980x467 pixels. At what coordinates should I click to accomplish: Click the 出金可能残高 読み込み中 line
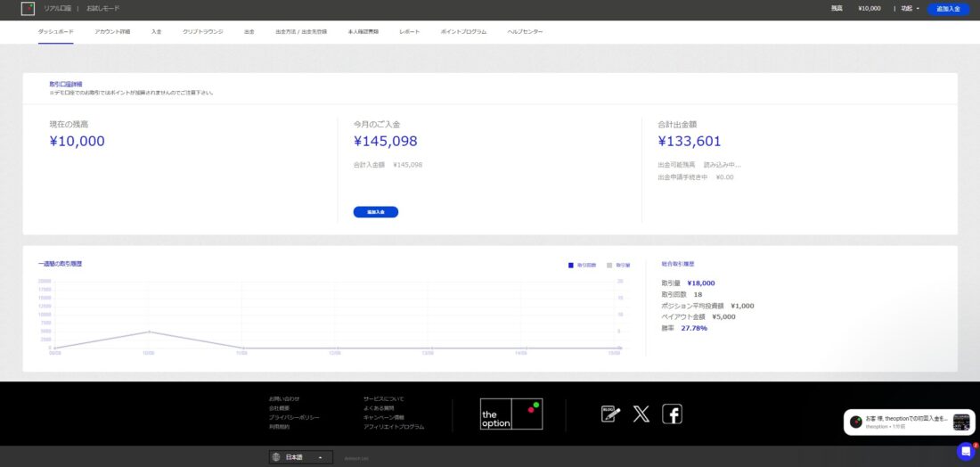[699, 165]
